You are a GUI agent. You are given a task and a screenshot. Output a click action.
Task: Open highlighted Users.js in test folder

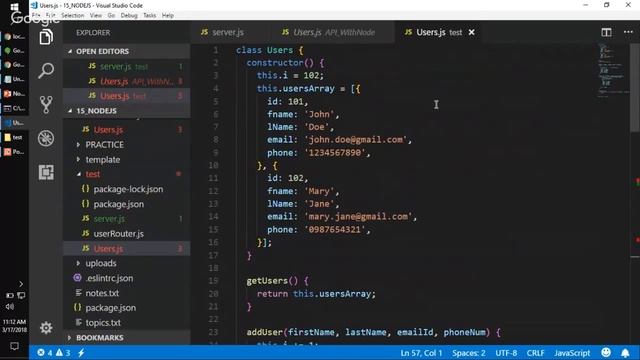[x=127, y=249]
